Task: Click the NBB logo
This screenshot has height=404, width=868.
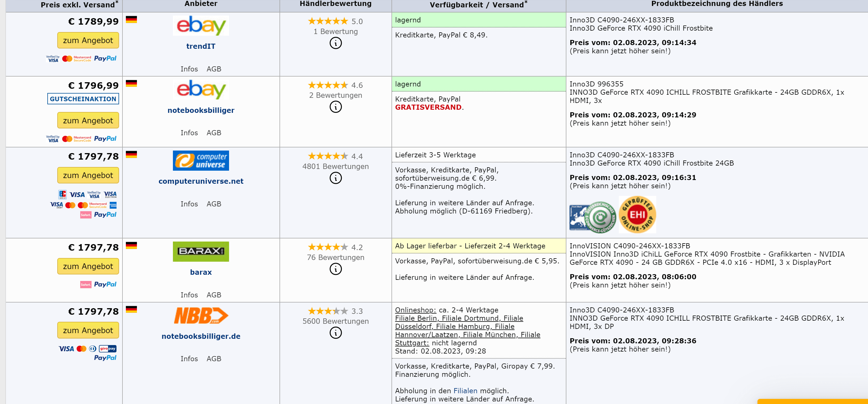Action: 201,315
